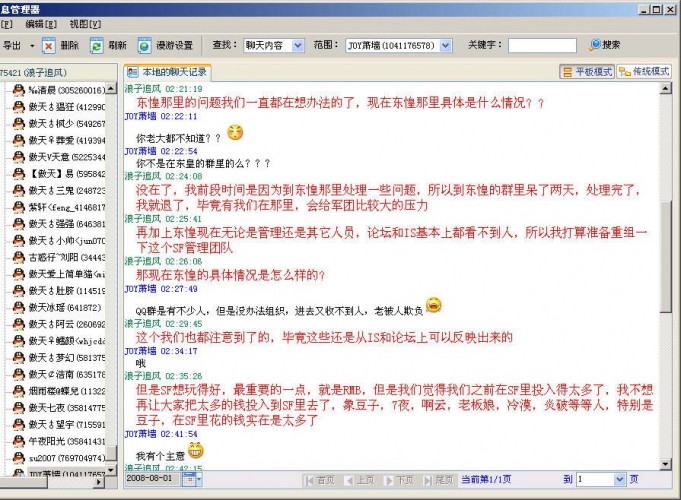
Task: Expand the search type 聊天内容 dropdown
Action: (x=303, y=46)
